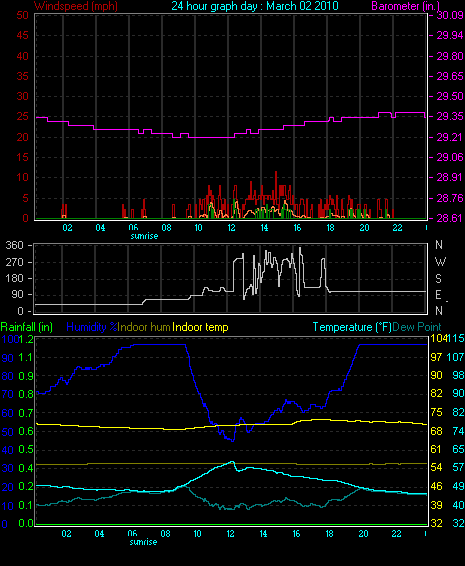This screenshot has height=566, width=465.
Task: Select green rainfall axis value 0.7
Action: [x=26, y=413]
